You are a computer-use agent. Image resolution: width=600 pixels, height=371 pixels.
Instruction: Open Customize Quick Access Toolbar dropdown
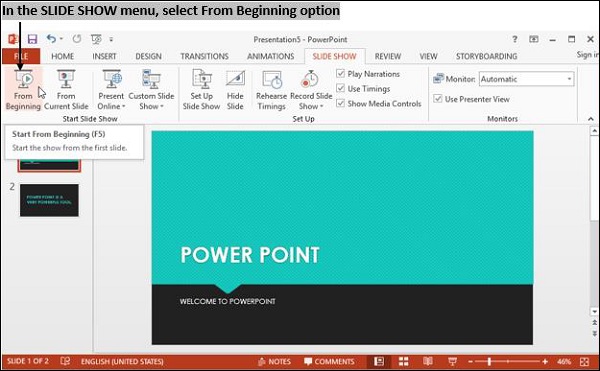pyautogui.click(x=111, y=39)
